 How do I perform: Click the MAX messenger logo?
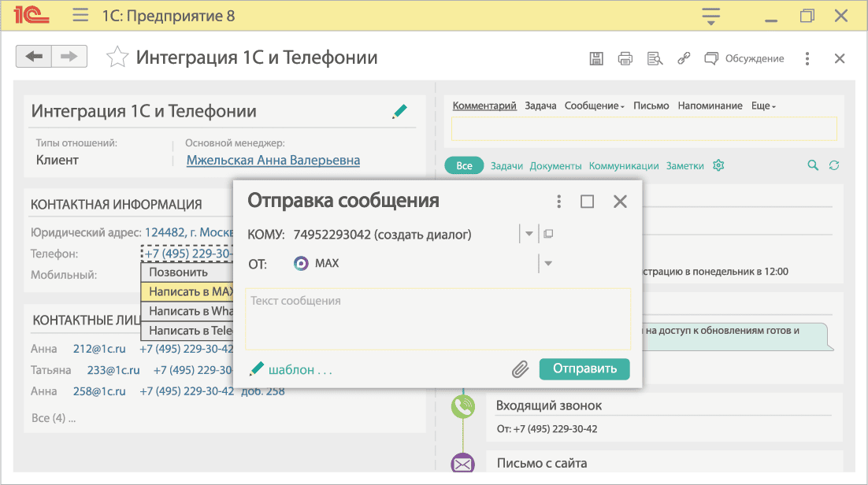(x=301, y=264)
